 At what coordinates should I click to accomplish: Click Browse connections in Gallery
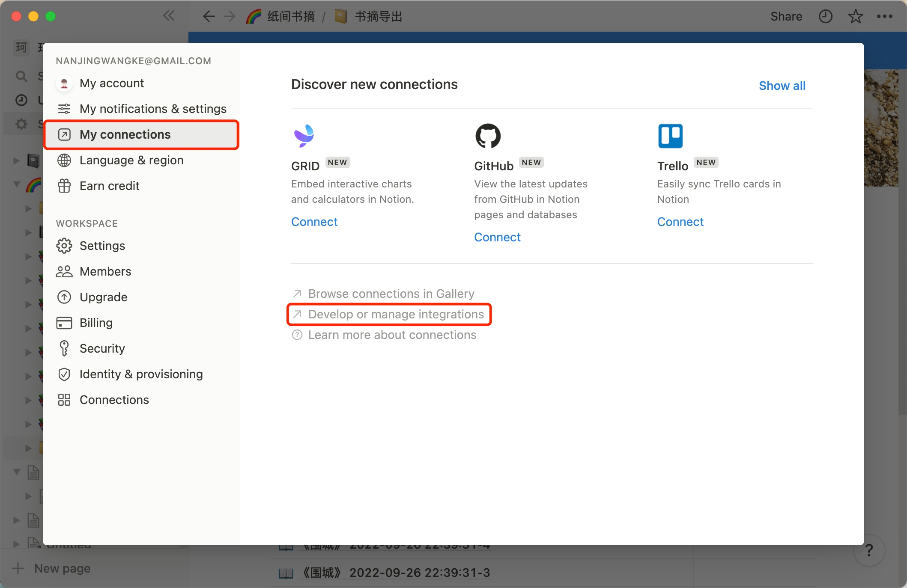pos(391,294)
